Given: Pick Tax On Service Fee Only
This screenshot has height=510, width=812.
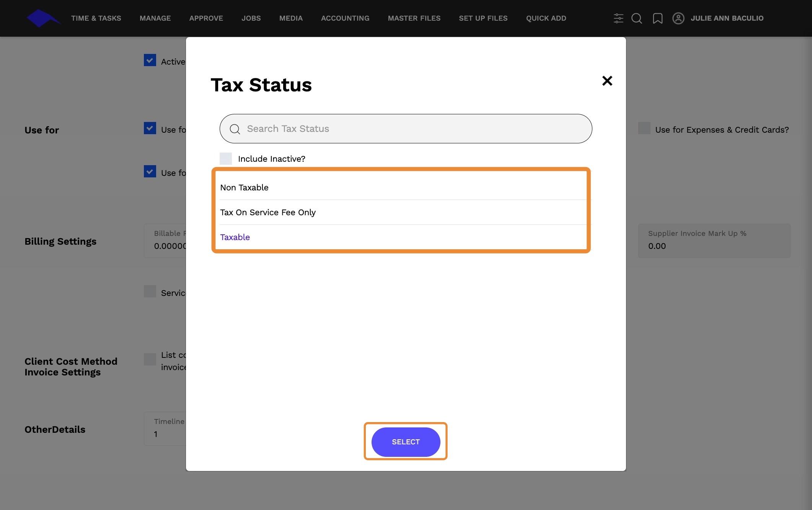Looking at the screenshot, I should coord(268,213).
